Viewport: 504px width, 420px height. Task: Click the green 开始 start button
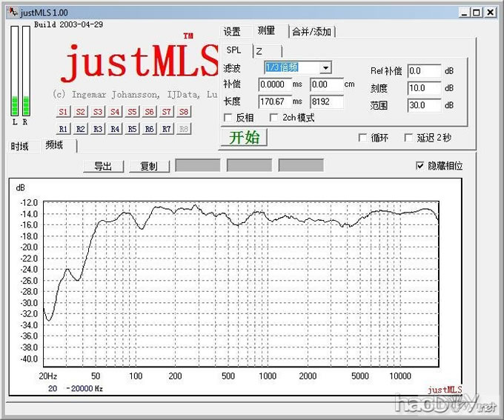(244, 138)
